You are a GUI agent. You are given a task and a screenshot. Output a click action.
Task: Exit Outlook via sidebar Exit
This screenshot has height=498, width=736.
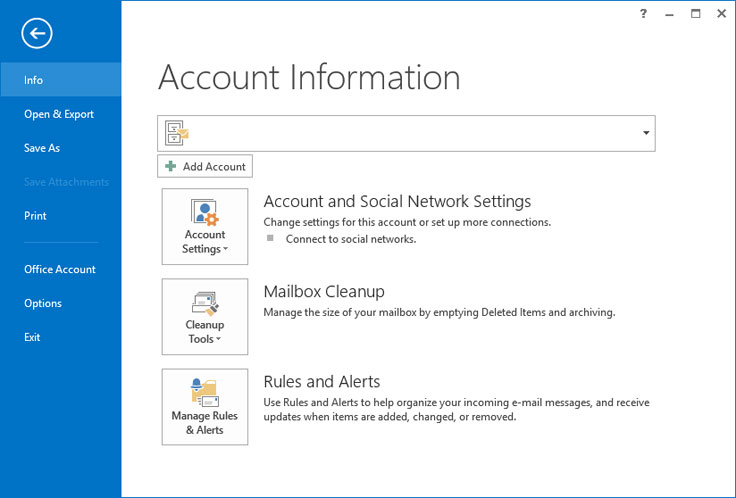click(x=61, y=337)
